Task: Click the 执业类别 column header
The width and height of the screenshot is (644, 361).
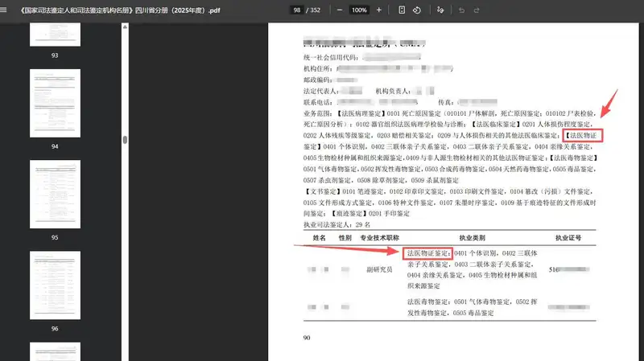Action: [x=473, y=237]
